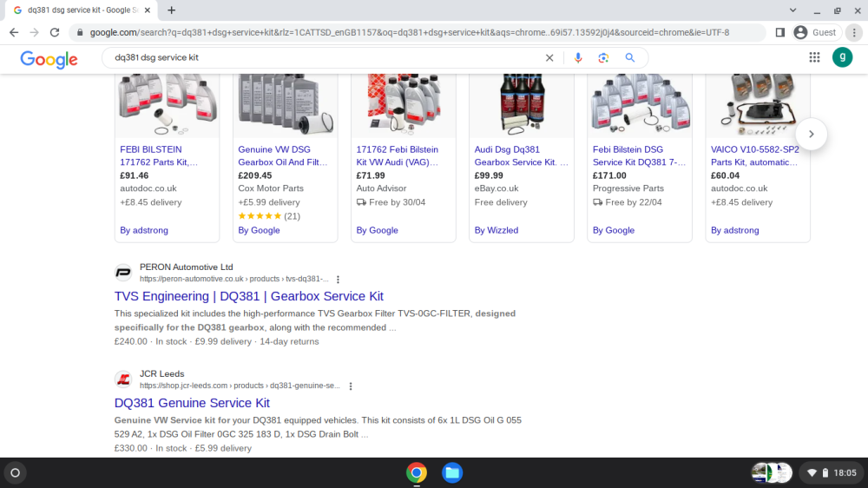Screen dimensions: 868x488
Task: Click the £91.46 price text
Action: click(x=135, y=175)
